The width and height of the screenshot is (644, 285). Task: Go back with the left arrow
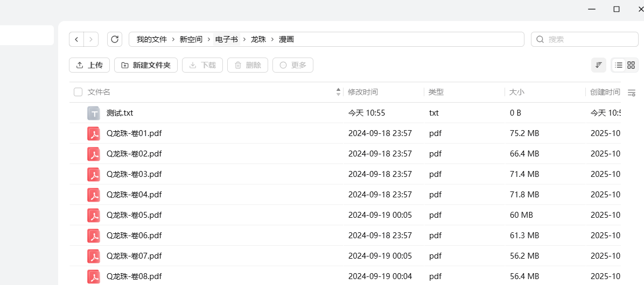77,39
